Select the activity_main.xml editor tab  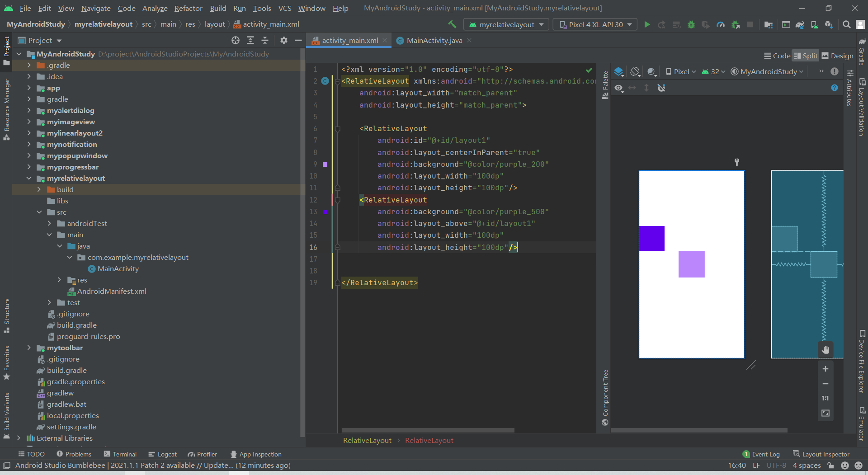tap(349, 40)
